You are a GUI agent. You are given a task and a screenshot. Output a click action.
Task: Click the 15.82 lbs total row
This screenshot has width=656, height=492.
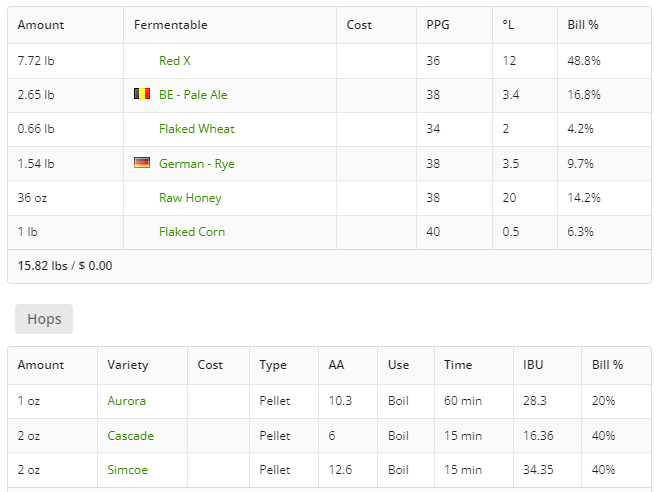329,266
